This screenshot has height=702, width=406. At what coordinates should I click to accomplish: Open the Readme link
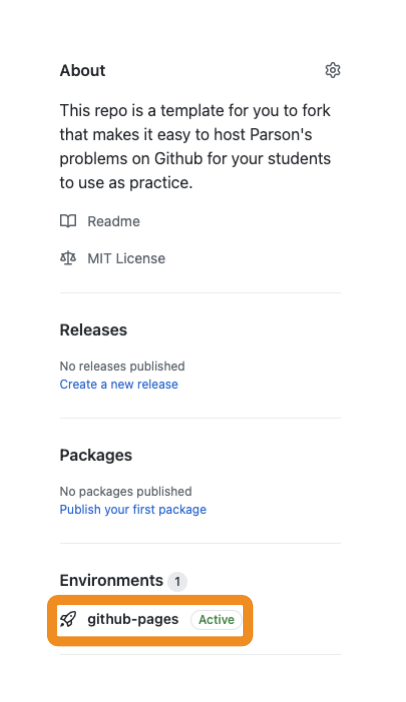(114, 221)
